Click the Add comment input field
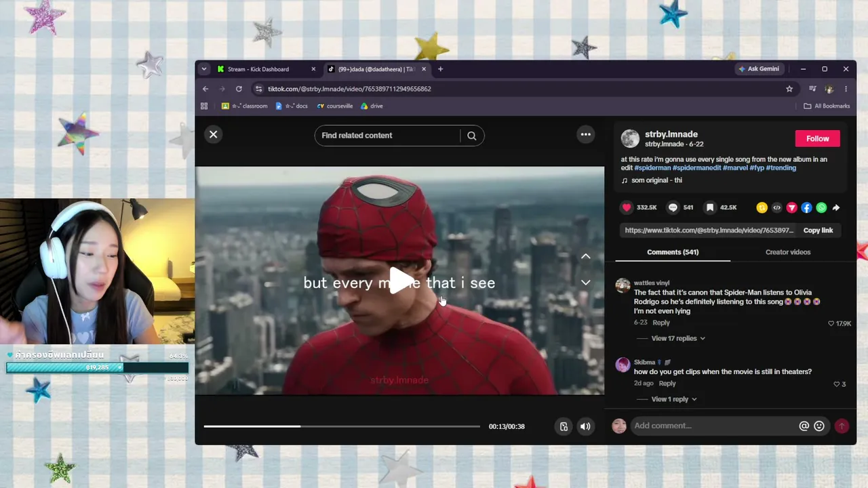This screenshot has width=868, height=488. 713,426
